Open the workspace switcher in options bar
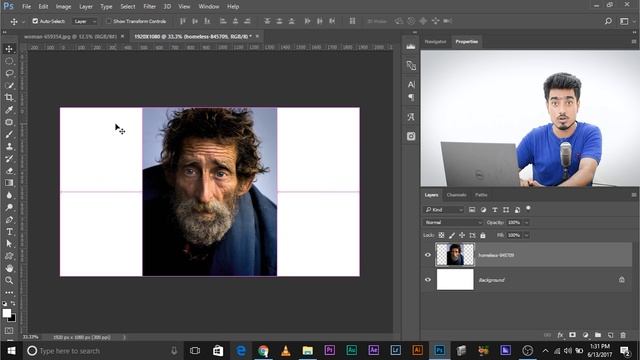The width and height of the screenshot is (640, 360). tap(624, 21)
